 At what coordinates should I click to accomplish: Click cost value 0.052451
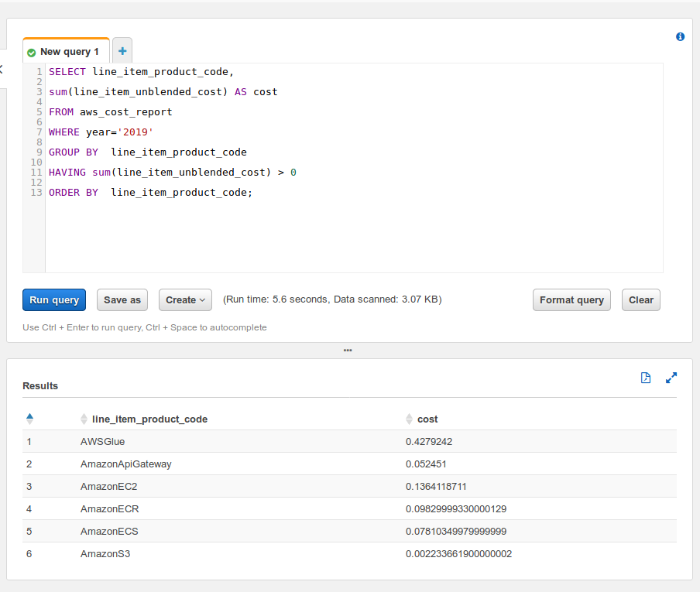click(426, 464)
